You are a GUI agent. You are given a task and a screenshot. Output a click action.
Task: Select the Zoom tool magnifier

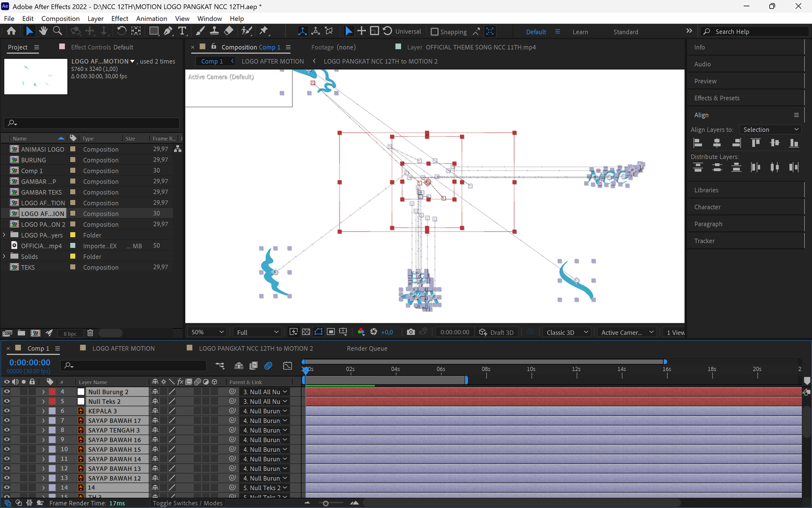[x=57, y=31]
